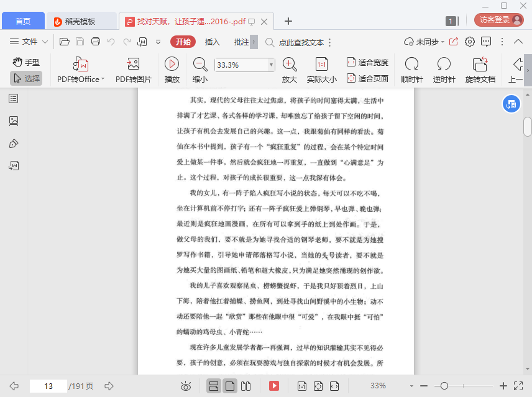Click status bar fit width icon
532x397 pixels.
point(334,386)
